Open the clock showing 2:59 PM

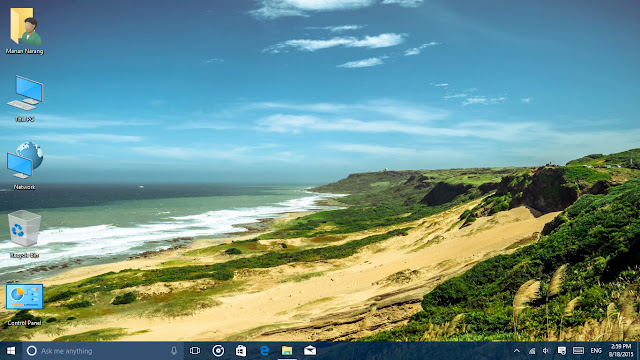pos(621,351)
